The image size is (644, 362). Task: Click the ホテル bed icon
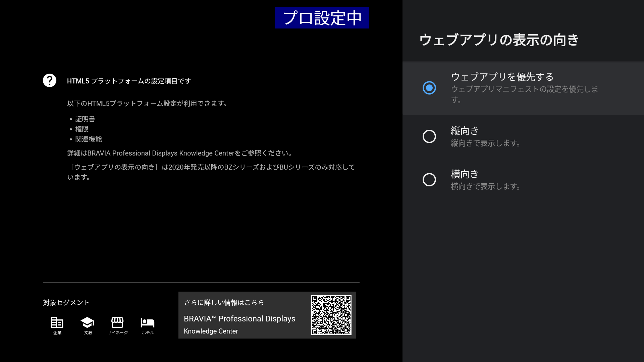(148, 322)
